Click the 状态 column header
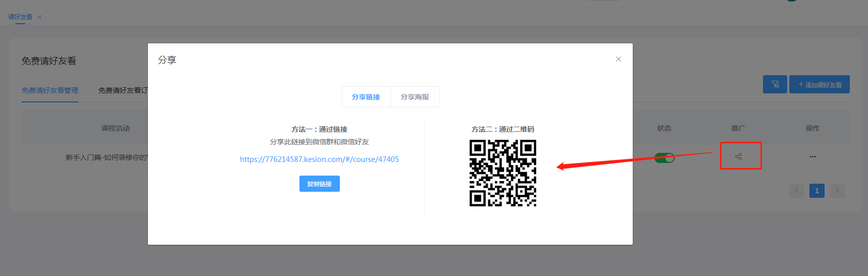The image size is (868, 276). pyautogui.click(x=665, y=128)
